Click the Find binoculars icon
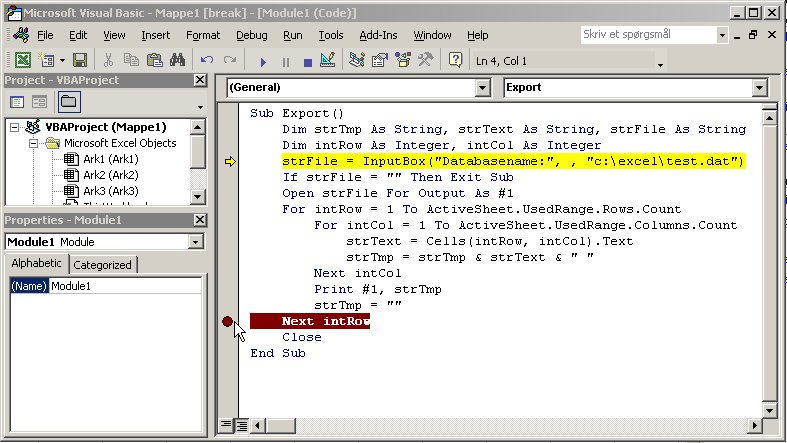 click(x=176, y=61)
